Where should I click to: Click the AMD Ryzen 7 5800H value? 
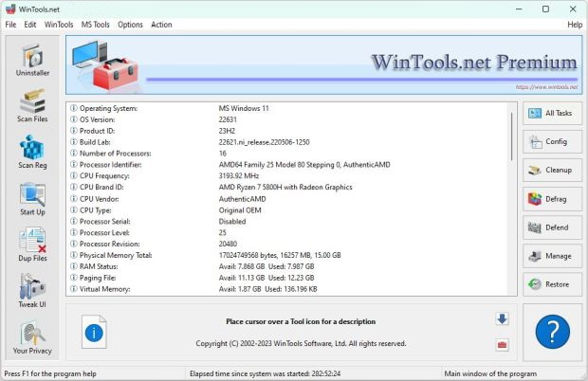tap(285, 187)
